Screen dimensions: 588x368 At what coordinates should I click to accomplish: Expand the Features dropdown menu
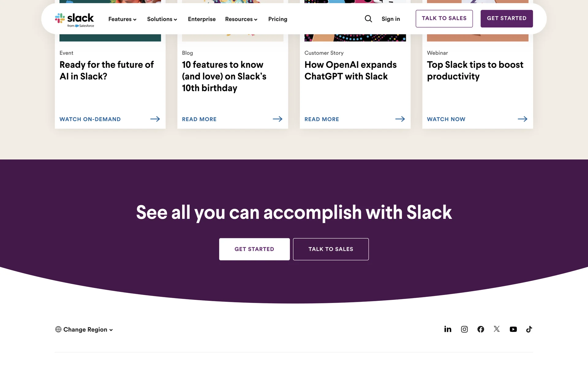click(122, 19)
